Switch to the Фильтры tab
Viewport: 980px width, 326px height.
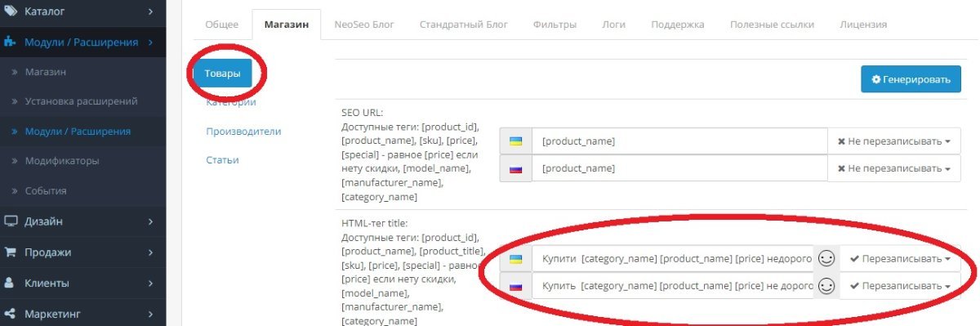(x=555, y=25)
